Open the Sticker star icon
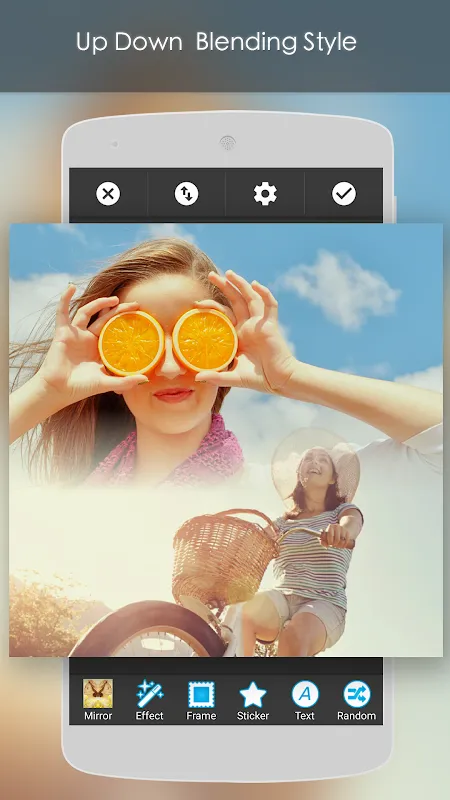Screen dimensions: 450x800 [x=253, y=694]
